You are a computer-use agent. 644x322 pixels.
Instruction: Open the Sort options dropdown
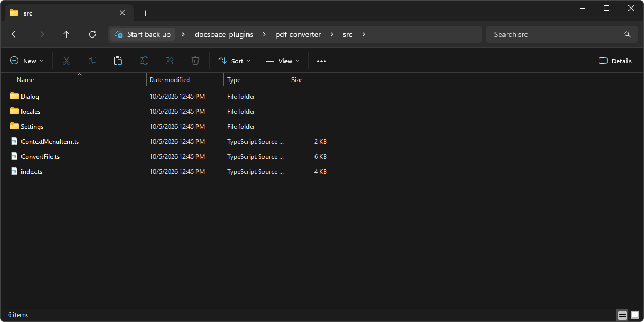tap(235, 61)
